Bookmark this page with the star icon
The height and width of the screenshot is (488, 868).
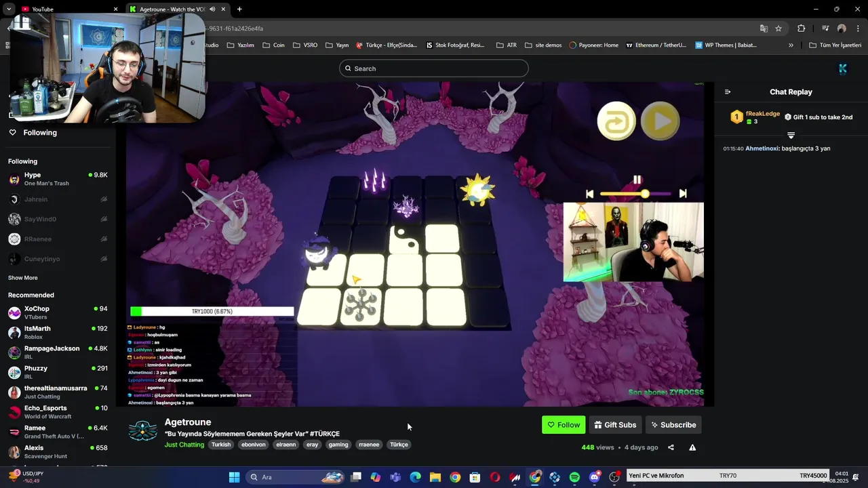pyautogui.click(x=778, y=28)
